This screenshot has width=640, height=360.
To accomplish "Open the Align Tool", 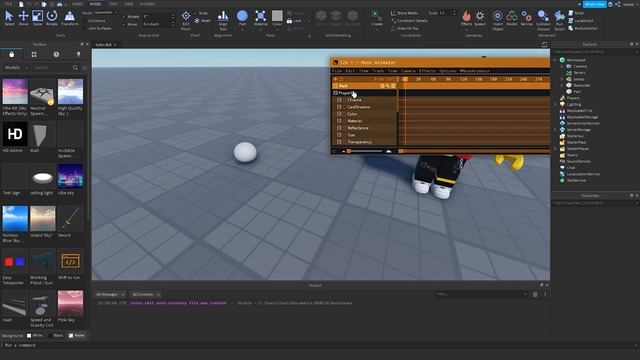I will [x=223, y=20].
